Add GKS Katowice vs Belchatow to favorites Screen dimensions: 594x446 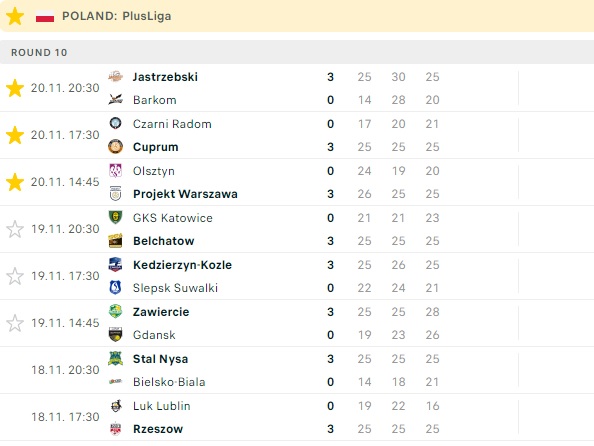point(15,229)
